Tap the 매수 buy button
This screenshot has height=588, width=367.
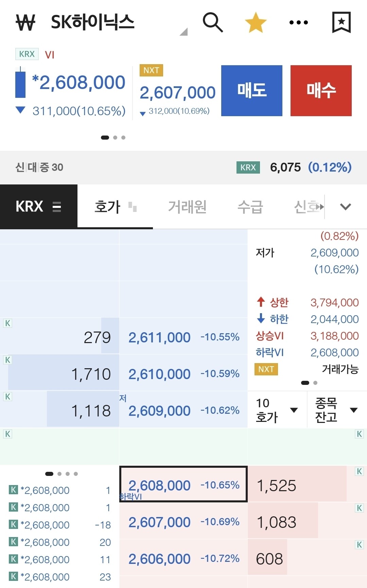coord(321,91)
